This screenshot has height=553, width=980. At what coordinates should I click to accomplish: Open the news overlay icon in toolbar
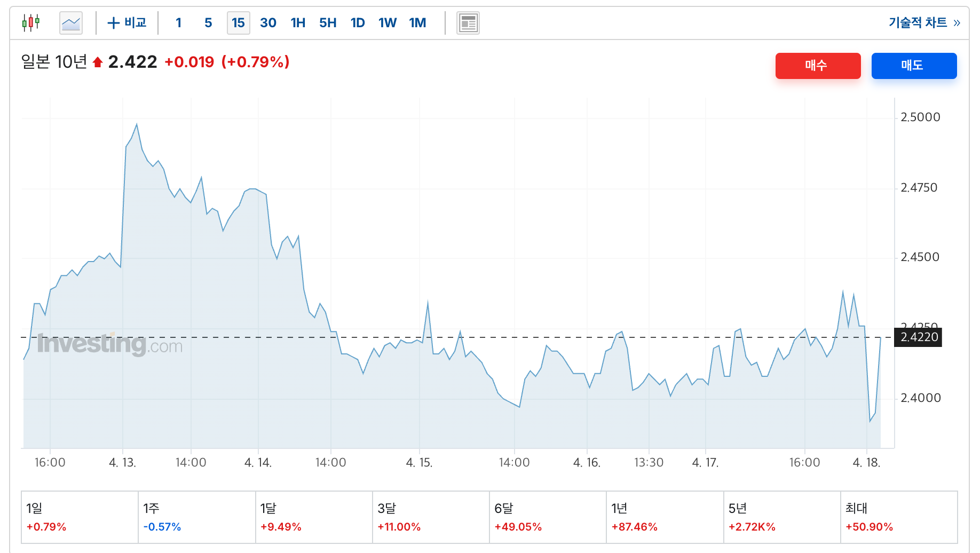coord(468,23)
